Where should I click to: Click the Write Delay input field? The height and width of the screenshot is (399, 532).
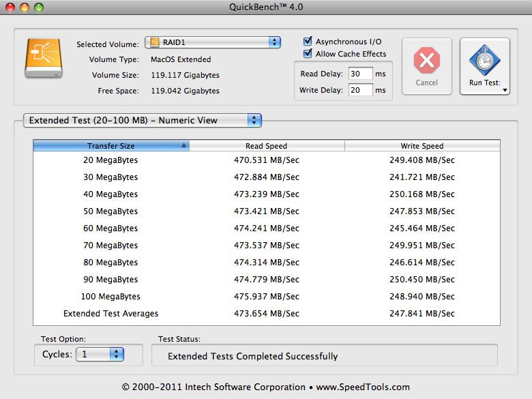pos(360,90)
